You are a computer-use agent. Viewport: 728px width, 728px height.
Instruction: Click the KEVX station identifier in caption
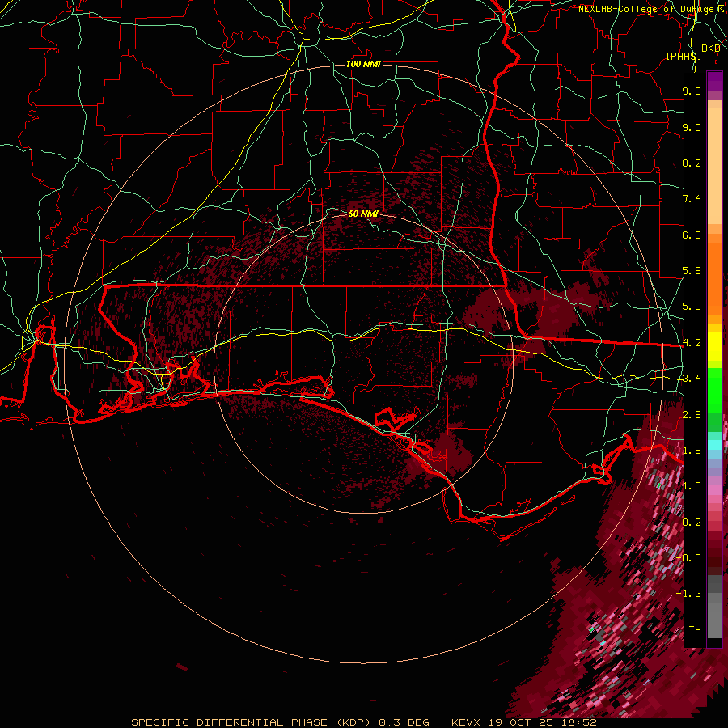point(468,722)
